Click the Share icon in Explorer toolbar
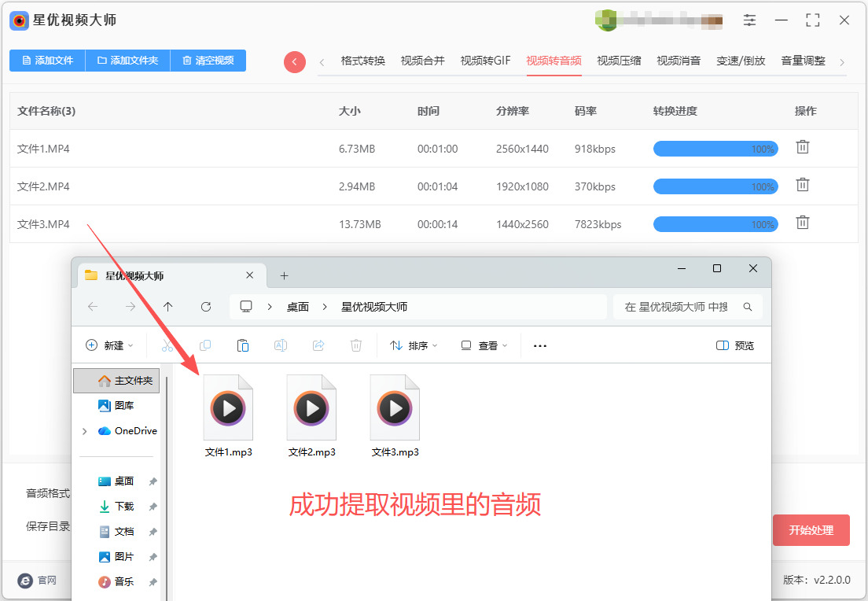The width and height of the screenshot is (868, 601). [x=318, y=345]
